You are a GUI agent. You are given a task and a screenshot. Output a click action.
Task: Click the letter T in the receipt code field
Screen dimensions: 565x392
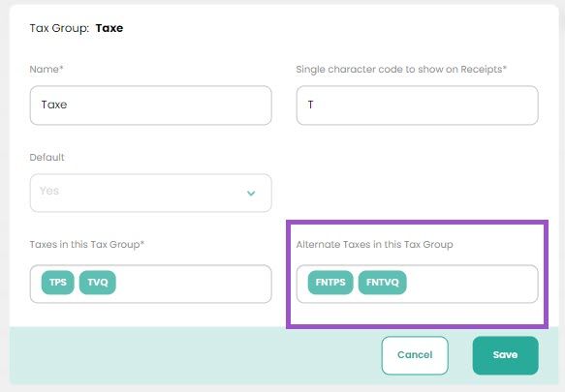pyautogui.click(x=311, y=105)
